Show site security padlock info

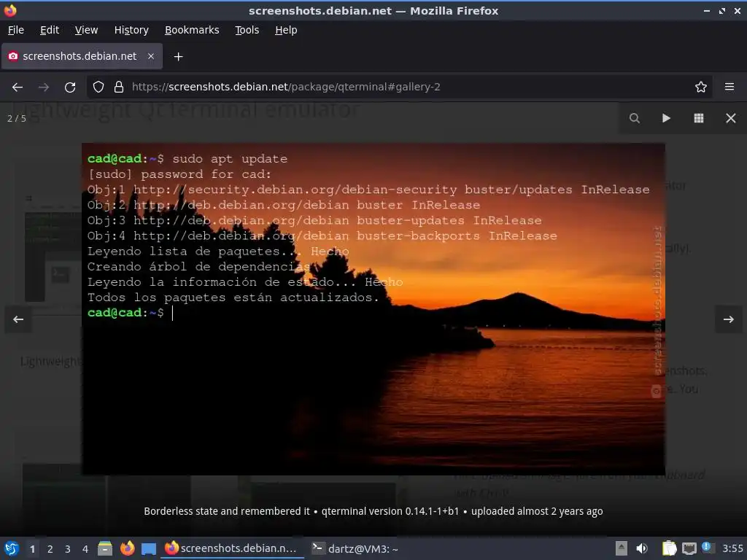click(119, 87)
